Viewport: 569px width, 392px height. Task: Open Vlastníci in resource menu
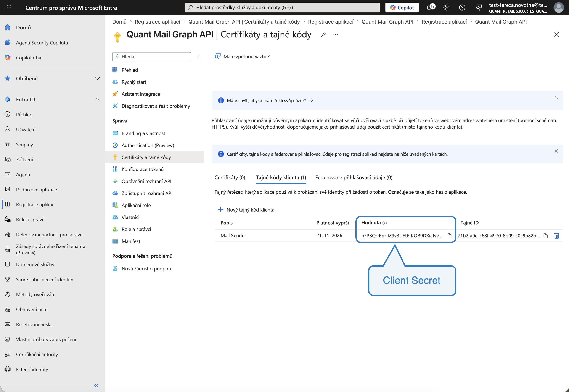click(x=130, y=217)
